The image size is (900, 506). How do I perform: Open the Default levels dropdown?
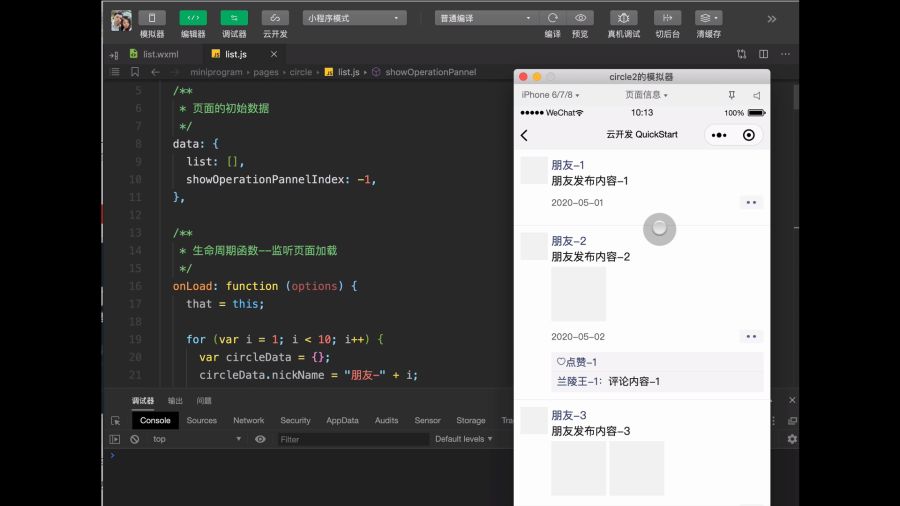[463, 439]
